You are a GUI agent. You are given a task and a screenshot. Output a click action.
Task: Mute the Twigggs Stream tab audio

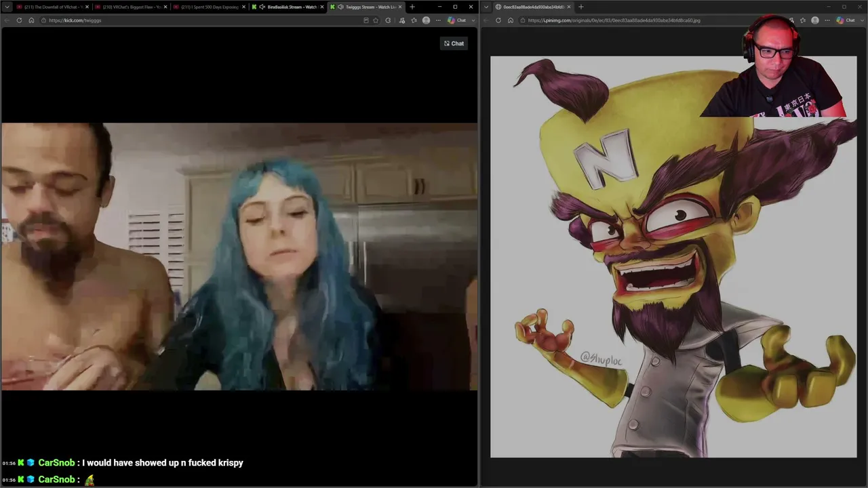coord(340,7)
